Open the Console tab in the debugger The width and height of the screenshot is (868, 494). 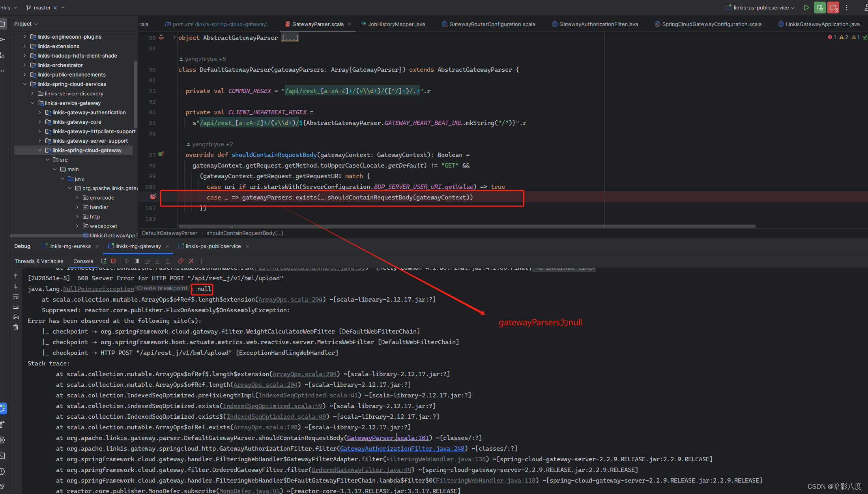tap(83, 261)
